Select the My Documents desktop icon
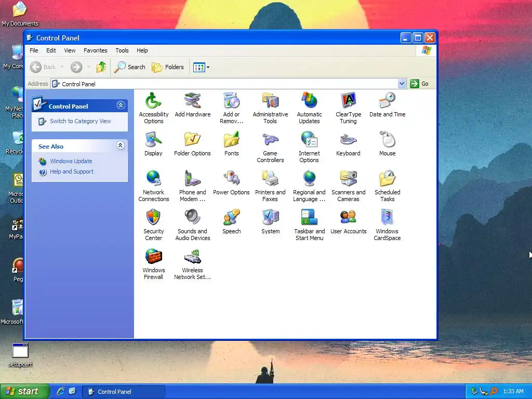This screenshot has width=532, height=399. (x=20, y=14)
